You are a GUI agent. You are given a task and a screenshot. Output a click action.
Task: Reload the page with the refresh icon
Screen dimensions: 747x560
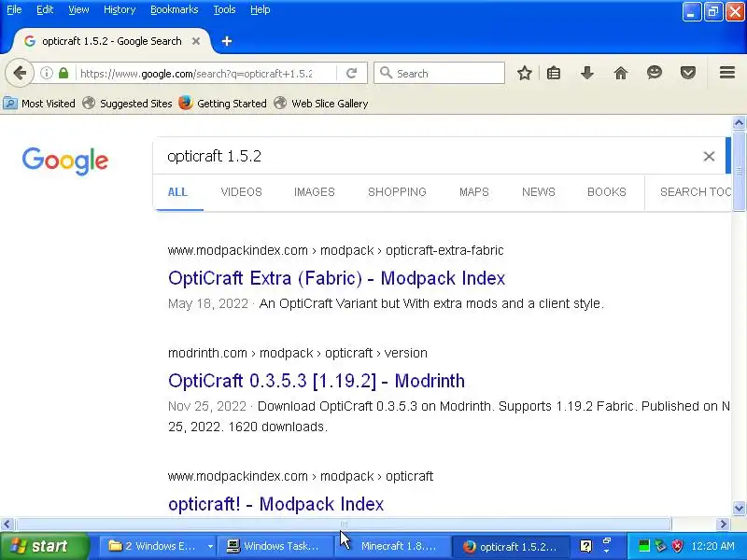352,73
